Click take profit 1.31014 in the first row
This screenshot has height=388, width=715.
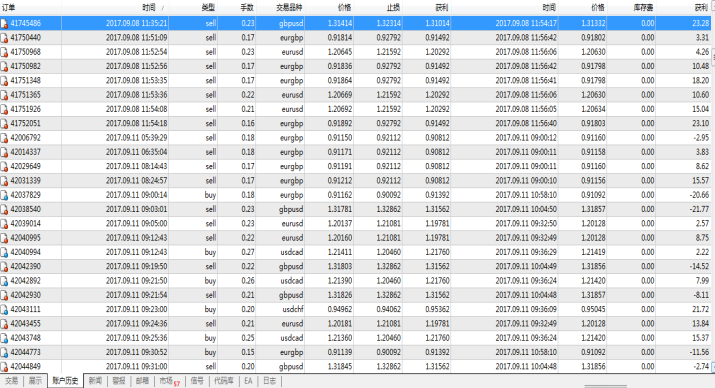(437, 23)
